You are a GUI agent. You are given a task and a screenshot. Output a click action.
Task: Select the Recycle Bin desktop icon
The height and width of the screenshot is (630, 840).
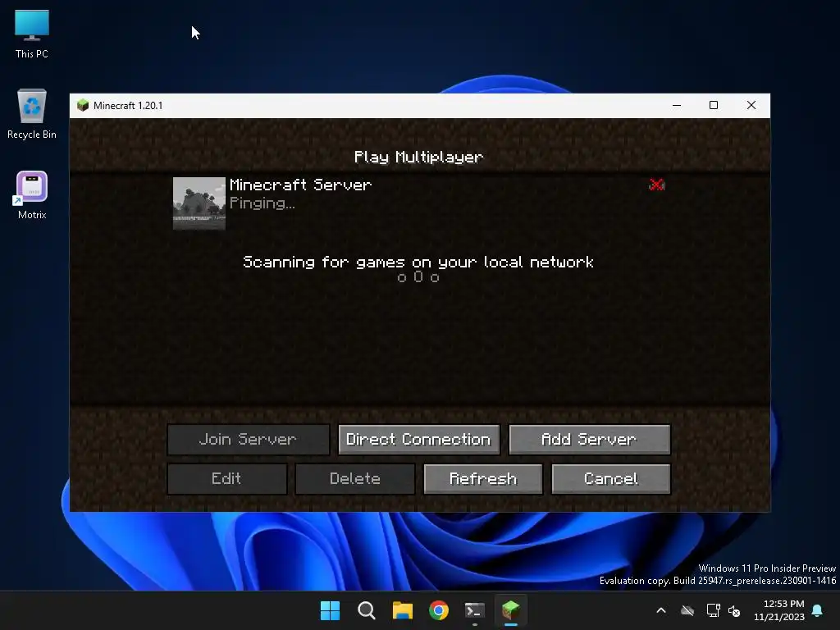click(x=32, y=114)
